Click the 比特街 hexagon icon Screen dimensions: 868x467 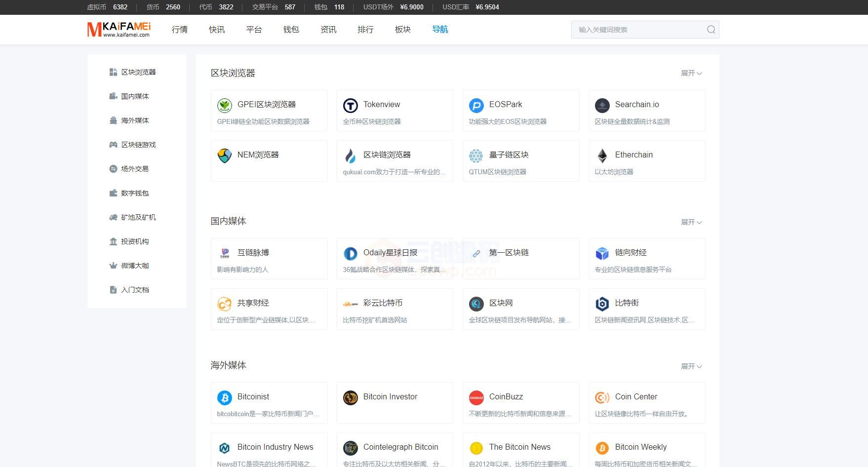[x=602, y=304]
